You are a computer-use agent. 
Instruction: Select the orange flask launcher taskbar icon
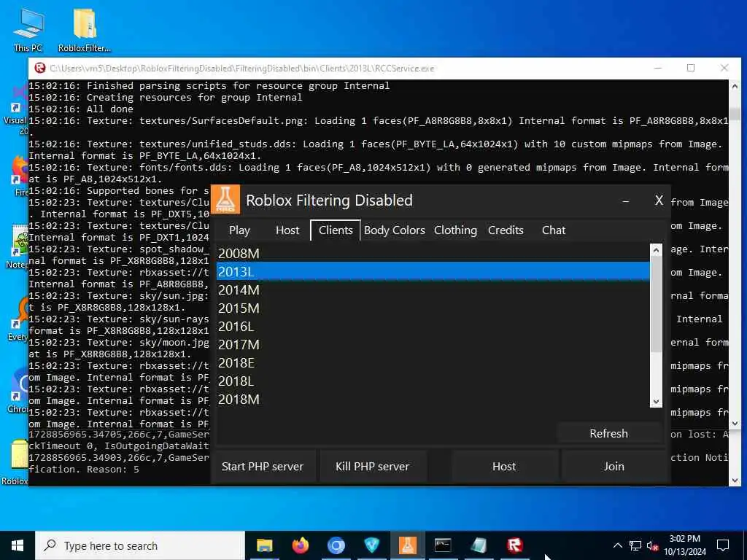pos(407,545)
